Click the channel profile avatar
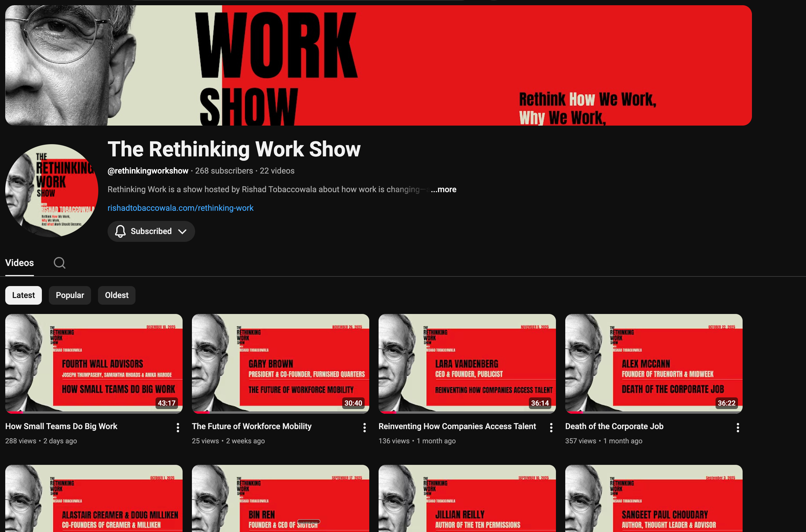This screenshot has height=532, width=806. pyautogui.click(x=51, y=191)
